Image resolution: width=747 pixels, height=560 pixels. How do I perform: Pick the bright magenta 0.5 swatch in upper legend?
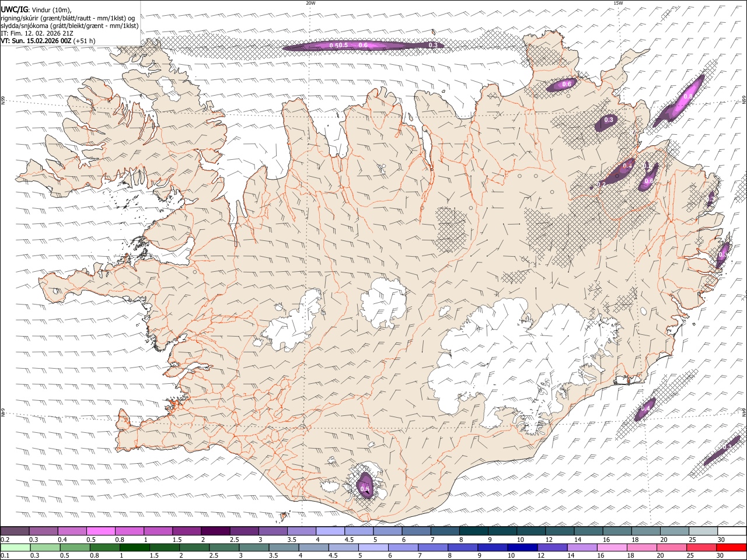tap(100, 531)
